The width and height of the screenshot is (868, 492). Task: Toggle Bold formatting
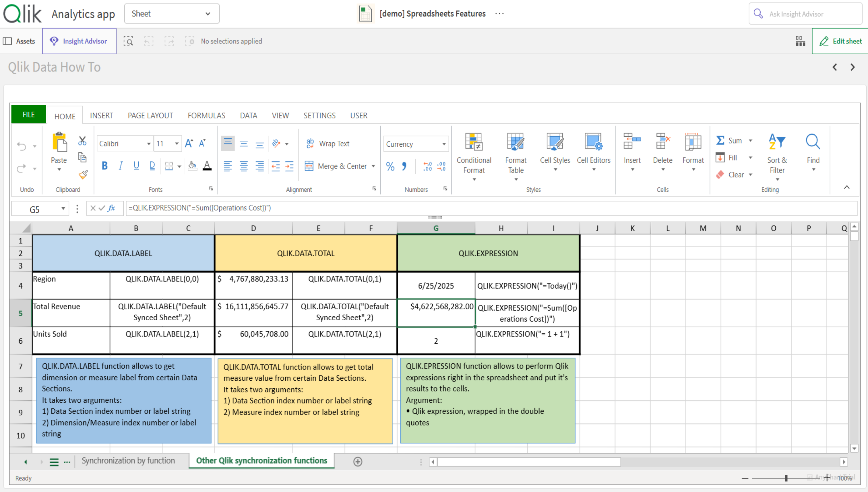[105, 166]
